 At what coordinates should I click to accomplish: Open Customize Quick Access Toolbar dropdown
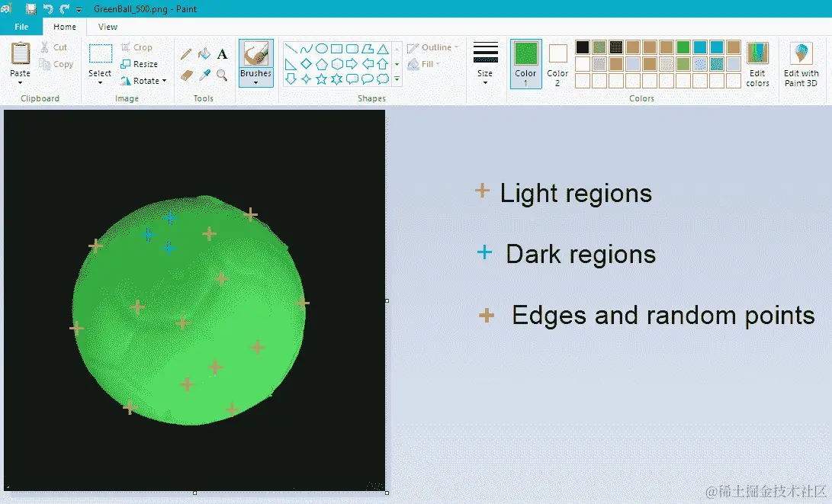click(79, 10)
